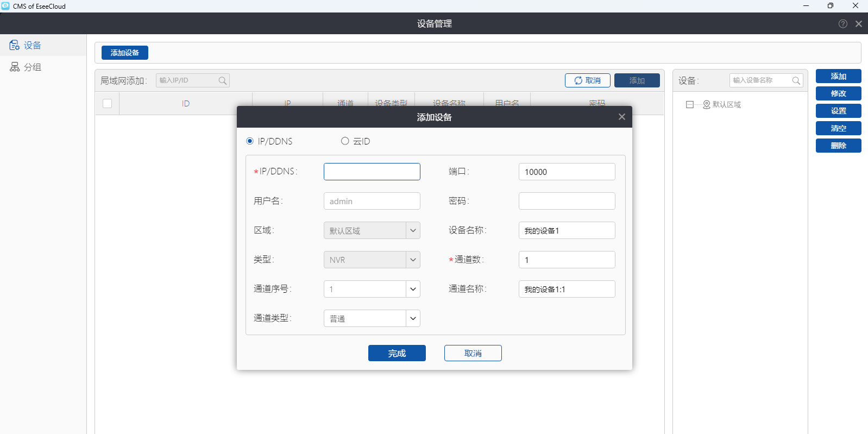
Task: Click the 默认区域 location icon in tree
Action: click(x=706, y=104)
